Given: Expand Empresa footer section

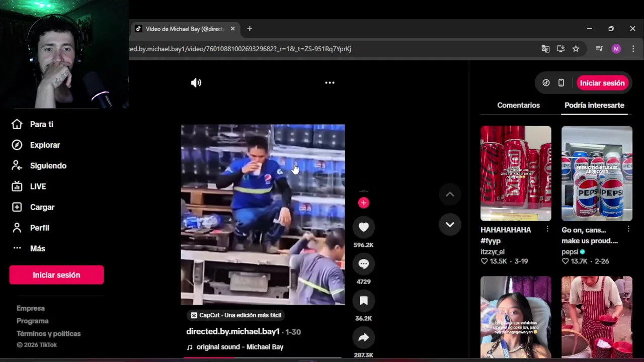Looking at the screenshot, I should pos(31,308).
